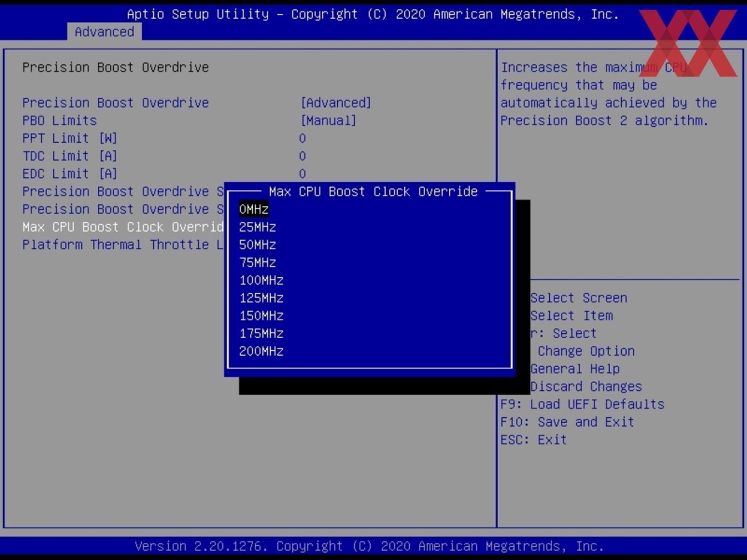Click the Max CPU Boost Clock Override popup title

tap(373, 191)
